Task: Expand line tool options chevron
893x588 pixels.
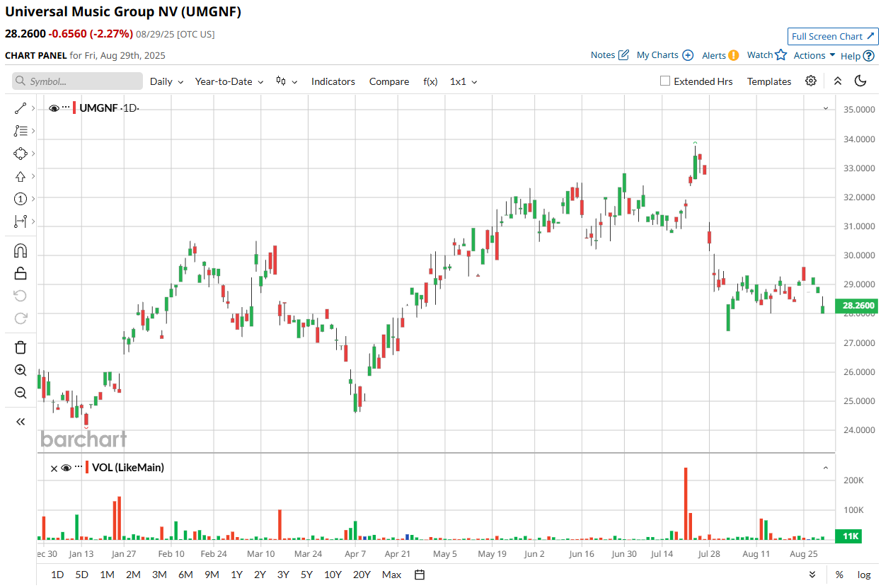Action: tap(33, 108)
